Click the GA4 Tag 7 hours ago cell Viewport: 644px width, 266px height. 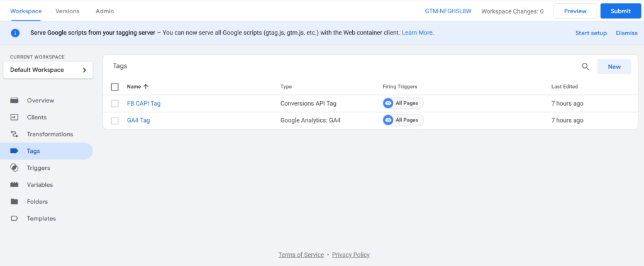[x=567, y=120]
